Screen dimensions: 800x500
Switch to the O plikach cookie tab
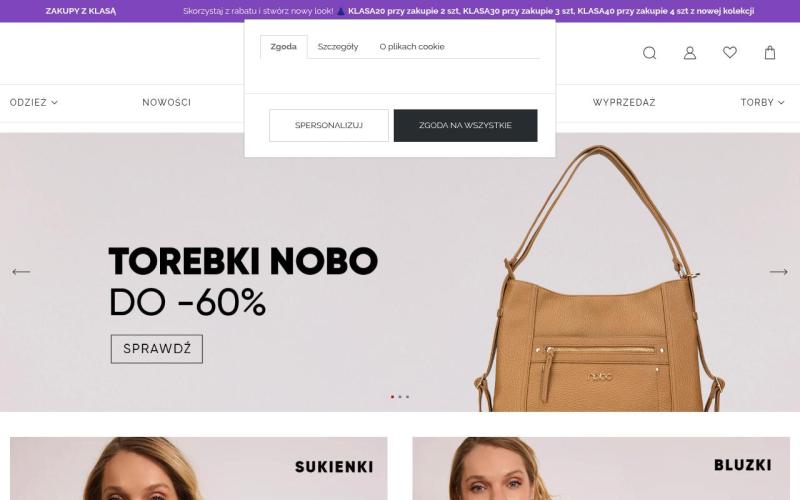(412, 46)
